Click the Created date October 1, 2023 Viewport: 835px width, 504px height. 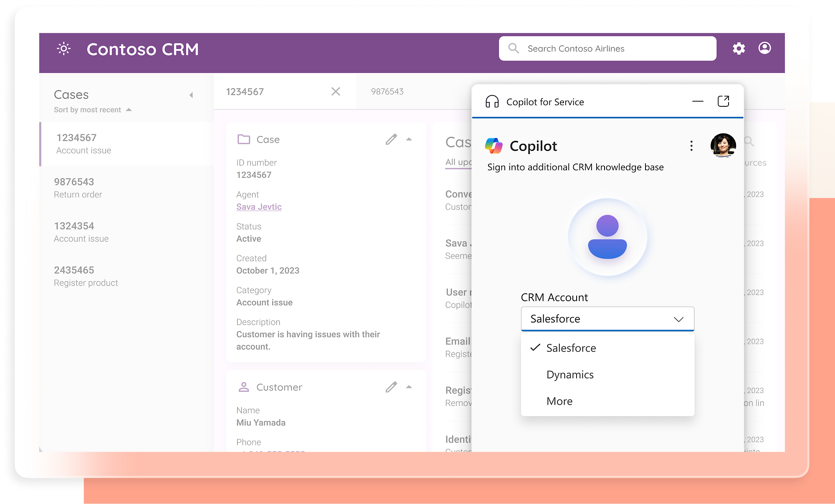(268, 271)
